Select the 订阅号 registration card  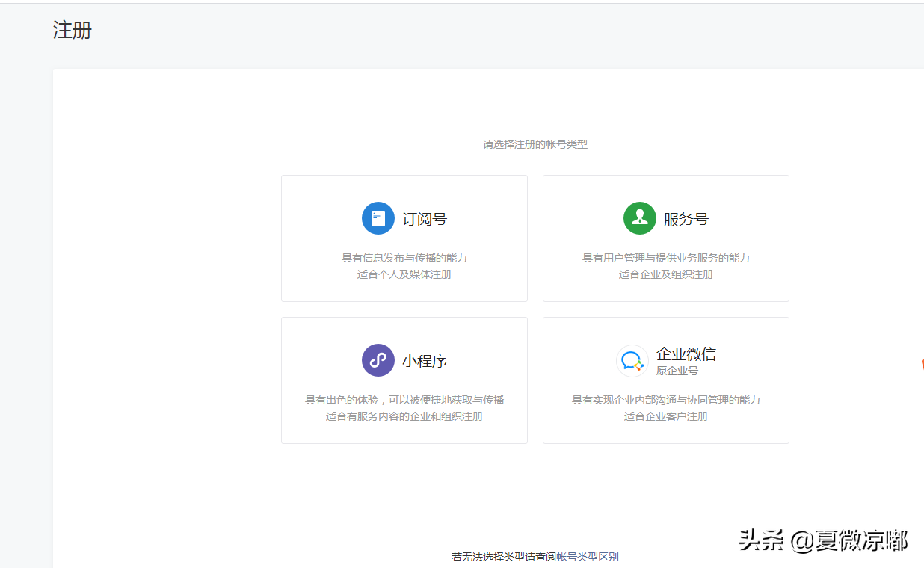404,238
